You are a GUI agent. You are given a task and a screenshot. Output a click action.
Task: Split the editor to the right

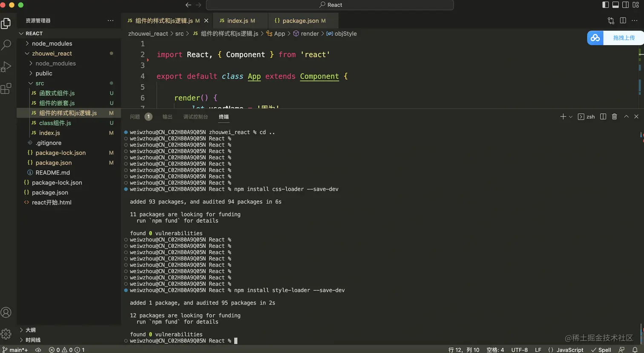[623, 20]
